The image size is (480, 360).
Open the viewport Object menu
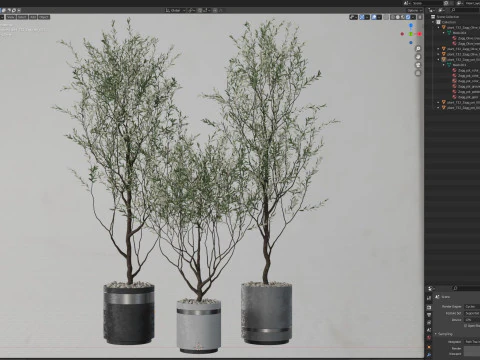pos(44,17)
